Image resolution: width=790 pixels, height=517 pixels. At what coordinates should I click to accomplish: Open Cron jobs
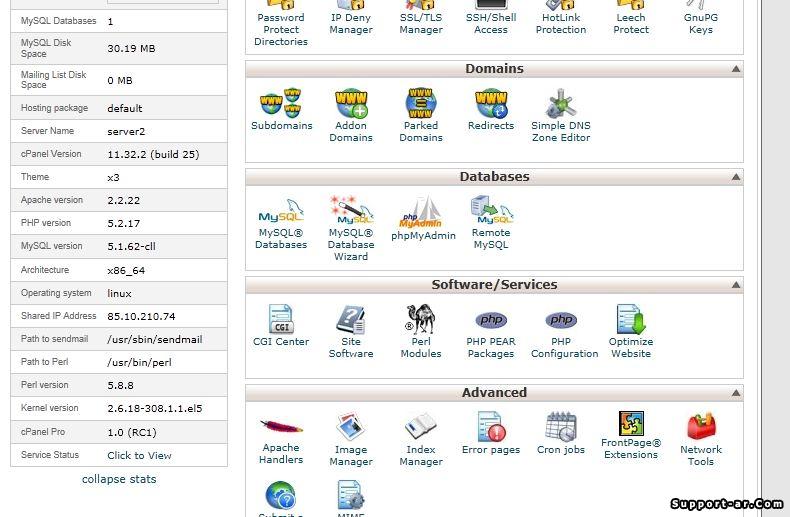click(x=561, y=428)
